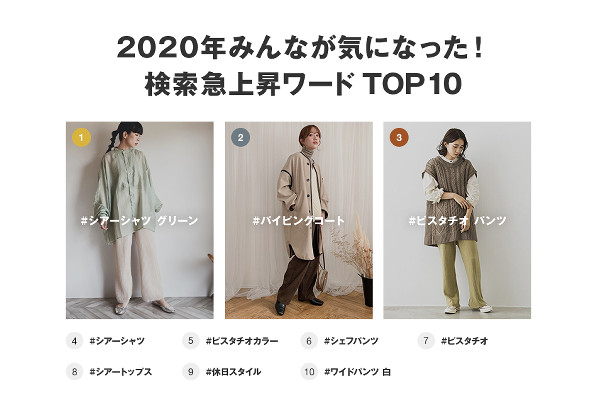The height and width of the screenshot is (400, 600).
Task: Click the rank 9 circle number
Action: tap(191, 372)
